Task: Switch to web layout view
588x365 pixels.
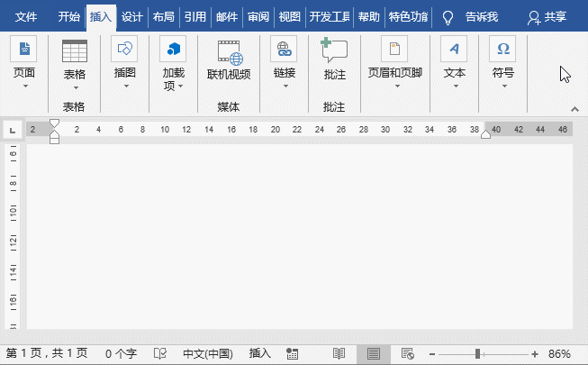Action: click(408, 353)
